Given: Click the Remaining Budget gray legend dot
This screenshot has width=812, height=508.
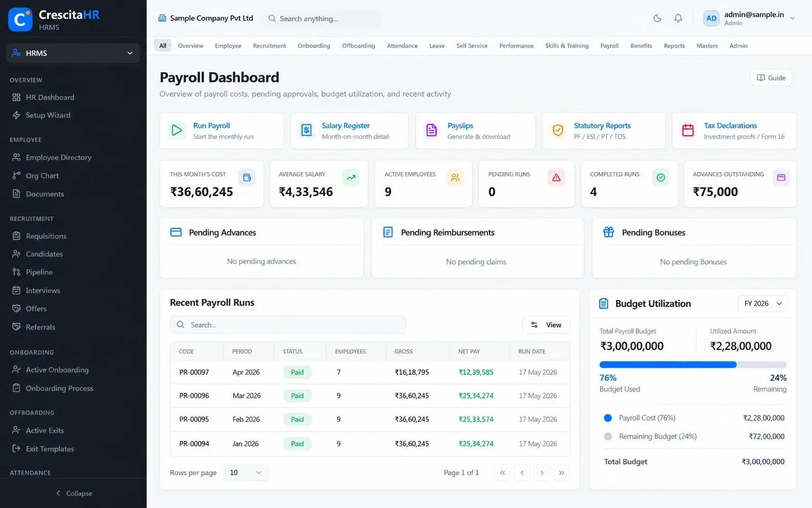Looking at the screenshot, I should (608, 436).
